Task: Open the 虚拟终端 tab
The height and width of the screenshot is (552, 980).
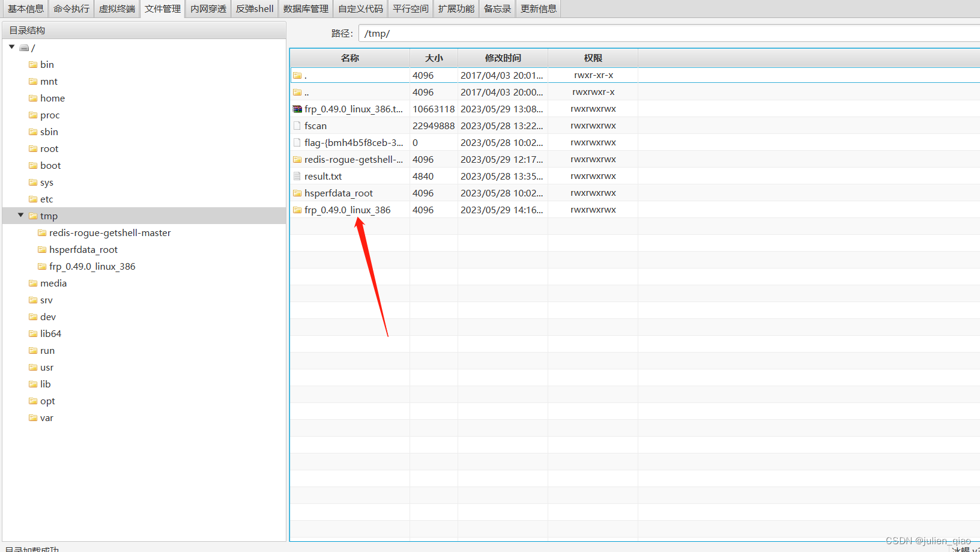Action: coord(116,8)
